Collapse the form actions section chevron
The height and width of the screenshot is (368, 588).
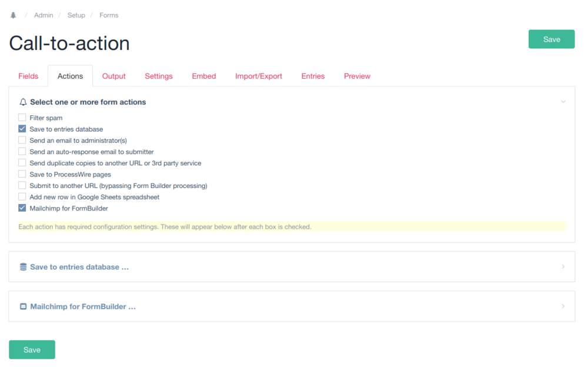[x=563, y=102]
